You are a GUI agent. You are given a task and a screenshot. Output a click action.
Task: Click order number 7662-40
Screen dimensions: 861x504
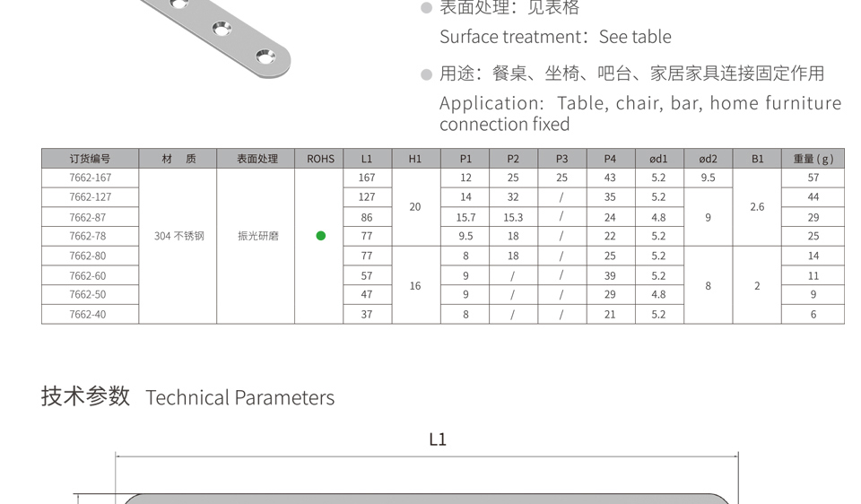point(88,315)
